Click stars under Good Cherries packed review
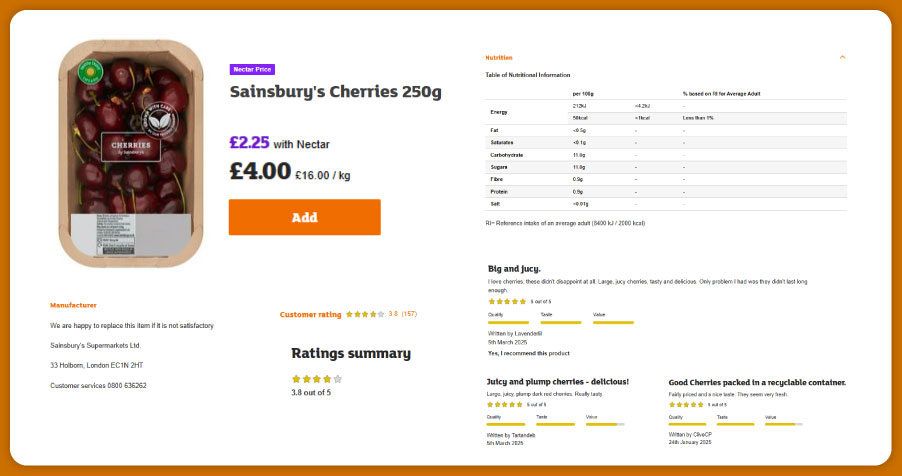This screenshot has width=902, height=476. pos(686,404)
